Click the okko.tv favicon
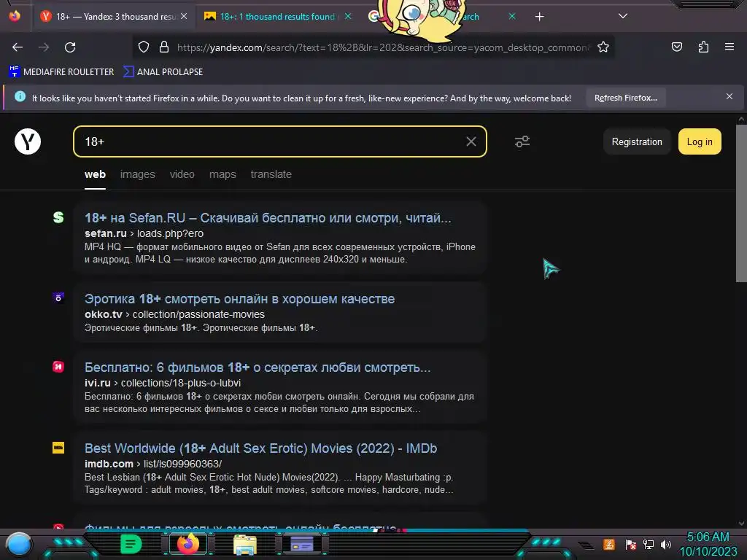747x560 pixels. (x=58, y=297)
